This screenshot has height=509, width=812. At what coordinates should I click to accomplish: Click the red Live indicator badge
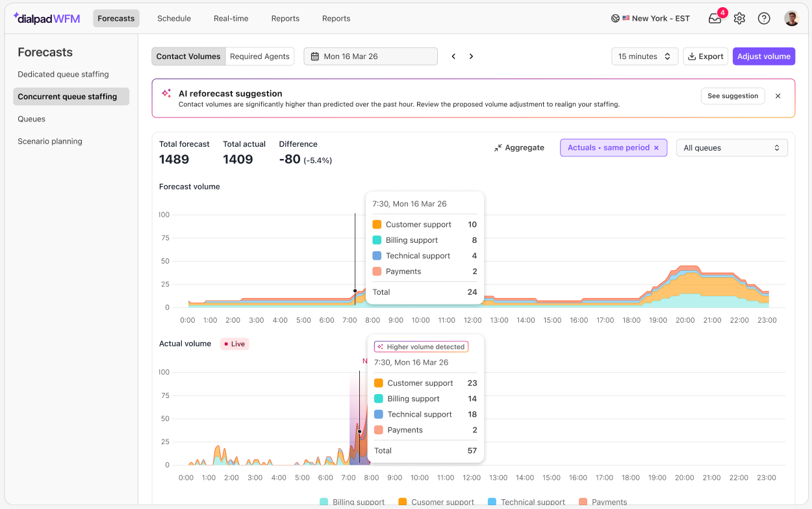(x=235, y=344)
